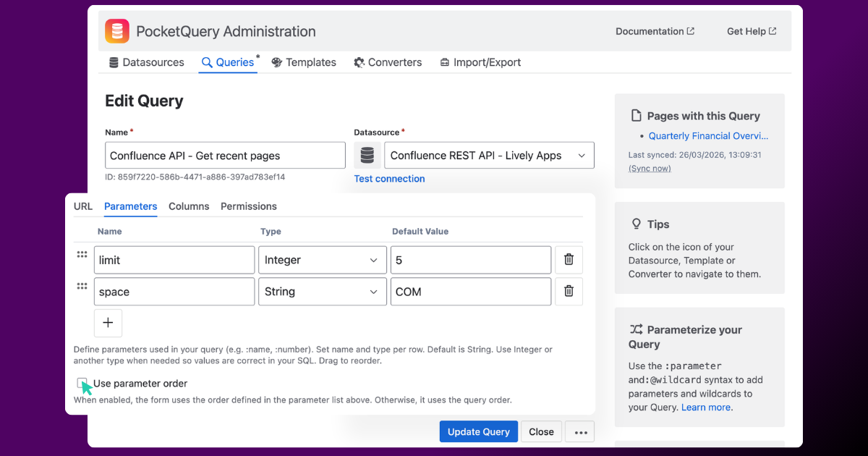Viewport: 868px width, 456px height.
Task: Select the Permissions tab
Action: click(248, 206)
